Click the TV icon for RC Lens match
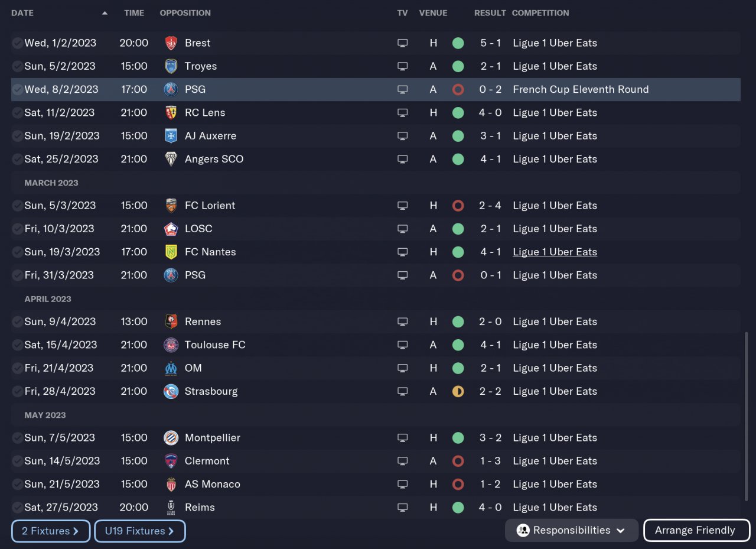The width and height of the screenshot is (756, 549). [402, 113]
